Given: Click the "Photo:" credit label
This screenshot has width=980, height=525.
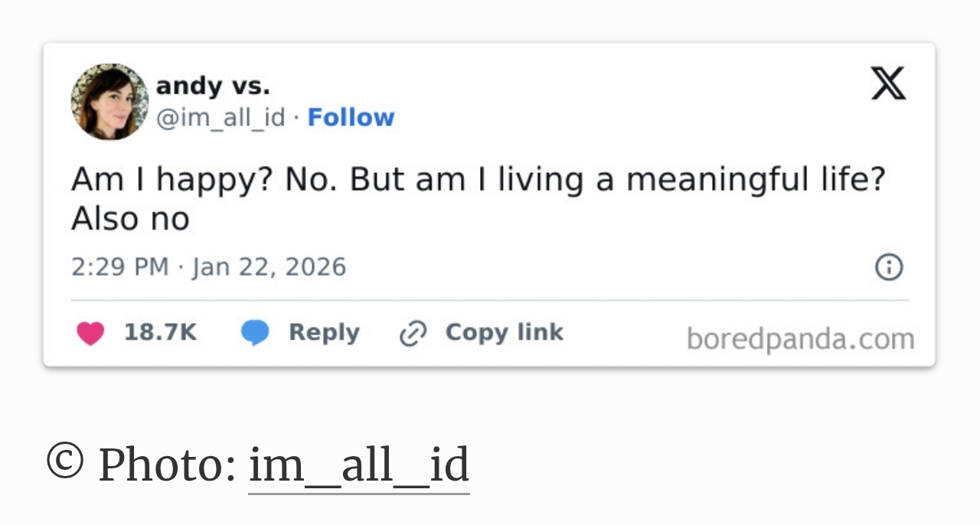Looking at the screenshot, I should pos(167,464).
